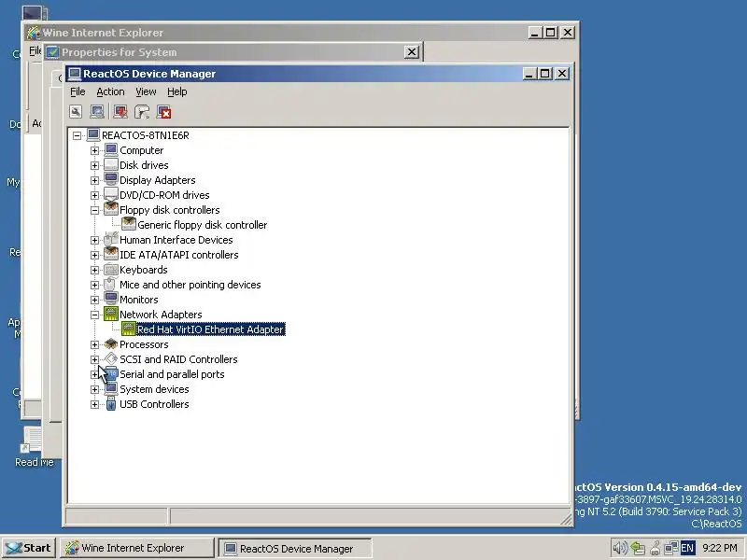Image resolution: width=747 pixels, height=560 pixels.
Task: Select the IDE ATA/ATAPI controllers icon
Action: tap(110, 254)
